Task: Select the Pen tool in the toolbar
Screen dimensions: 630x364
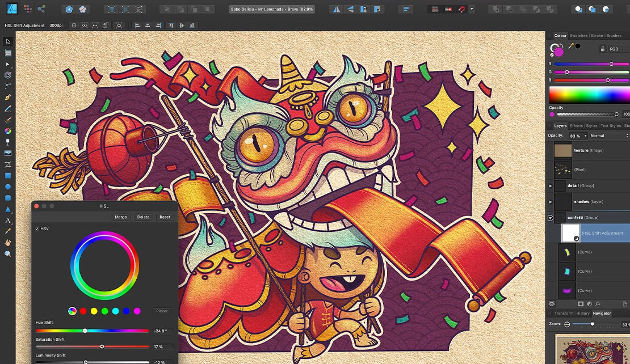Action: 8,97
